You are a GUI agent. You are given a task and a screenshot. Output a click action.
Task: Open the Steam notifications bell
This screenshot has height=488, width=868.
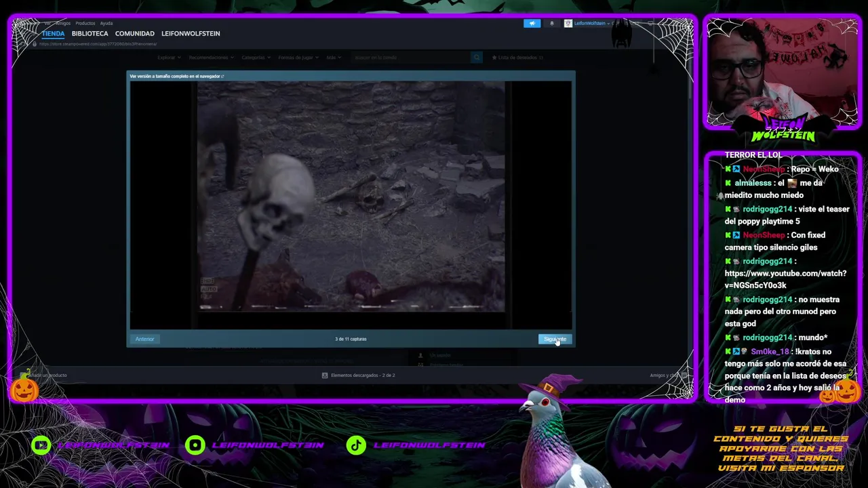pos(551,23)
